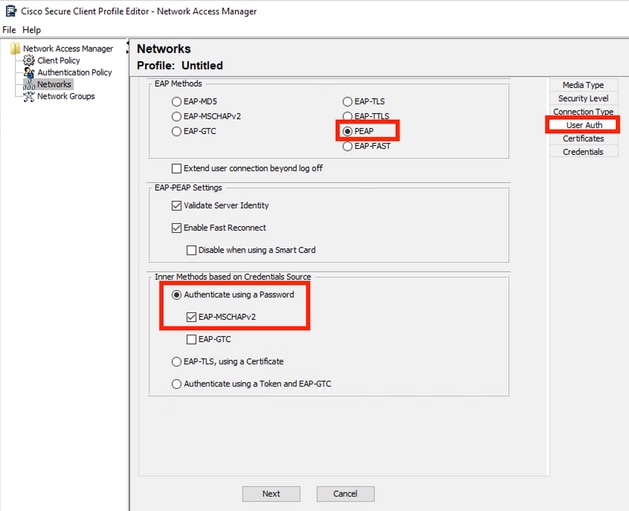Check inner method EAP-GTC checkbox
629x511 pixels.
[191, 339]
